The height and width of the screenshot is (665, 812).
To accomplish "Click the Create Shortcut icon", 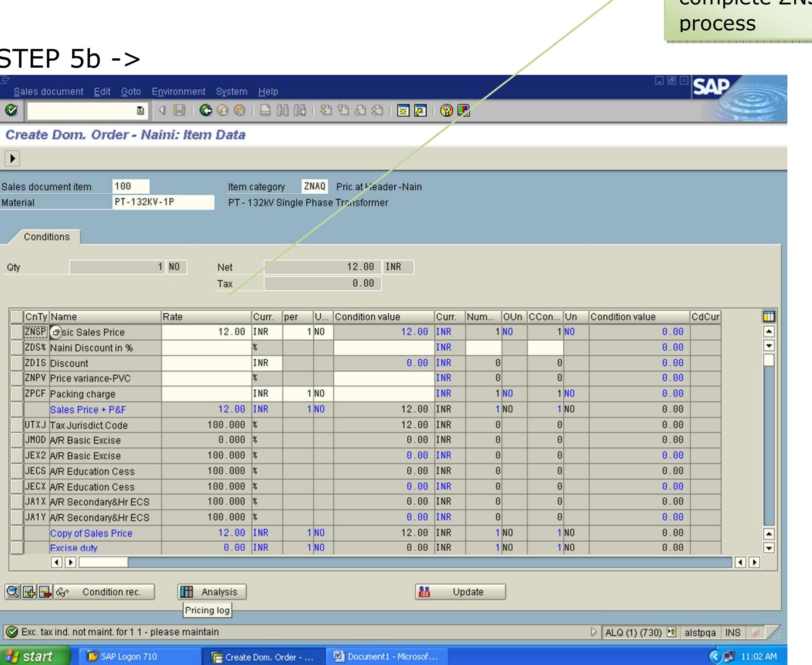I will point(420,111).
